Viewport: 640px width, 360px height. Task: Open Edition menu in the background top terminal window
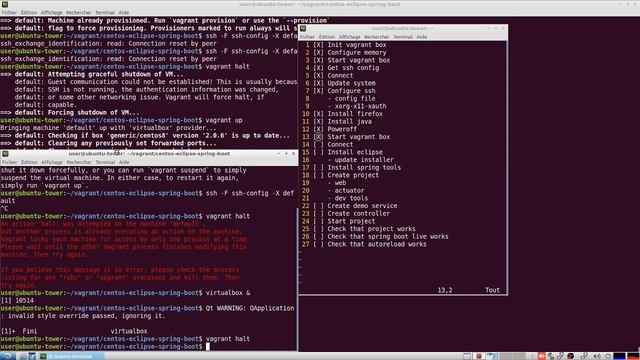[x=29, y=13]
